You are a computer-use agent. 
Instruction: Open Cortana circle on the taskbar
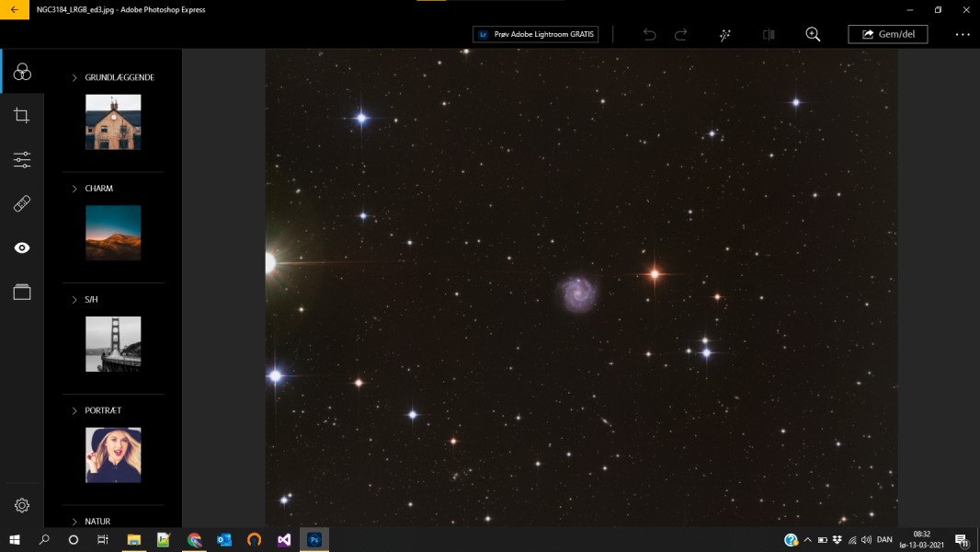74,539
